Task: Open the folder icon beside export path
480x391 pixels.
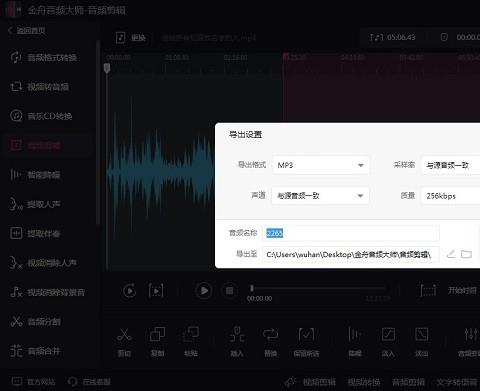Action: [466, 254]
